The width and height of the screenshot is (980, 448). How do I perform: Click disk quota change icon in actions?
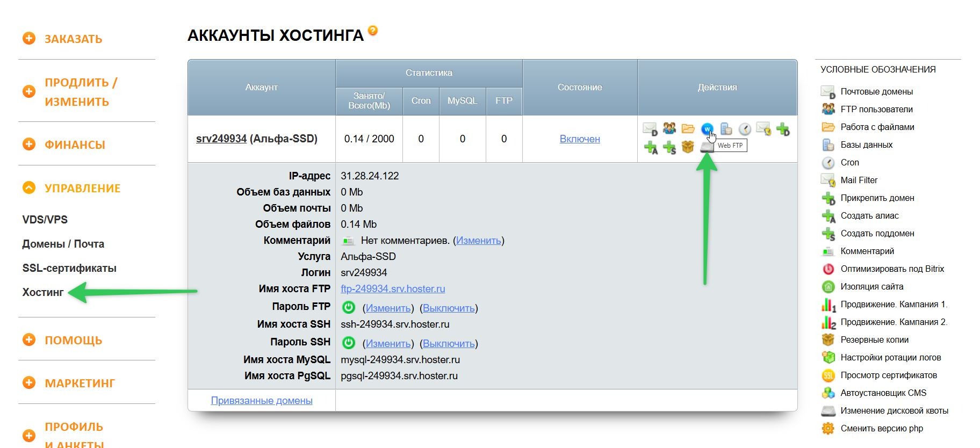(x=707, y=148)
